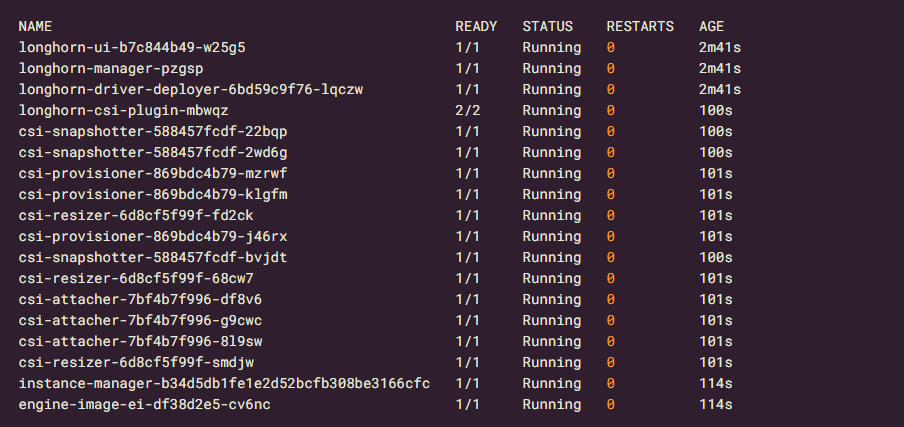Click the NAME column header
The width and height of the screenshot is (904, 427).
pos(35,27)
